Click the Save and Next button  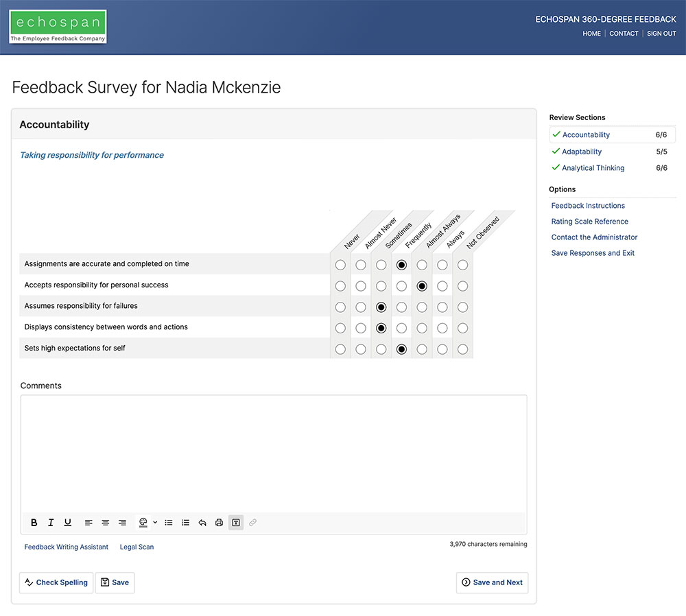point(492,582)
